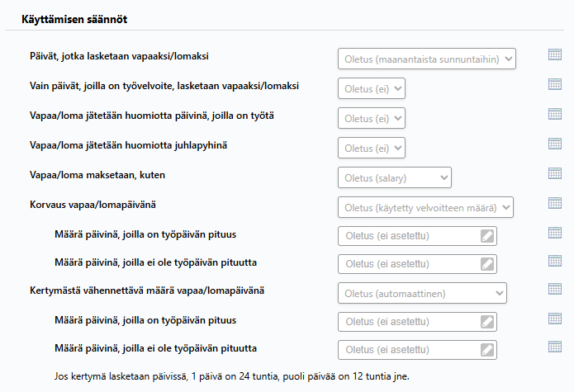Click calendar icon beside 'Vapaa/loma maksetaan, kuten'
Image resolution: width=574 pixels, height=392 pixels.
point(555,173)
